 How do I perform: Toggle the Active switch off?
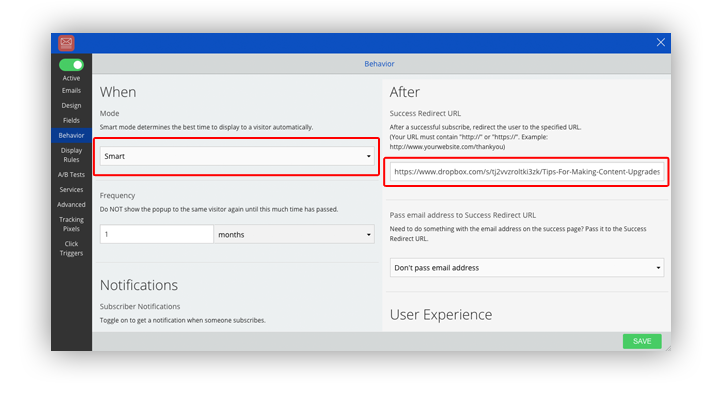coord(71,65)
